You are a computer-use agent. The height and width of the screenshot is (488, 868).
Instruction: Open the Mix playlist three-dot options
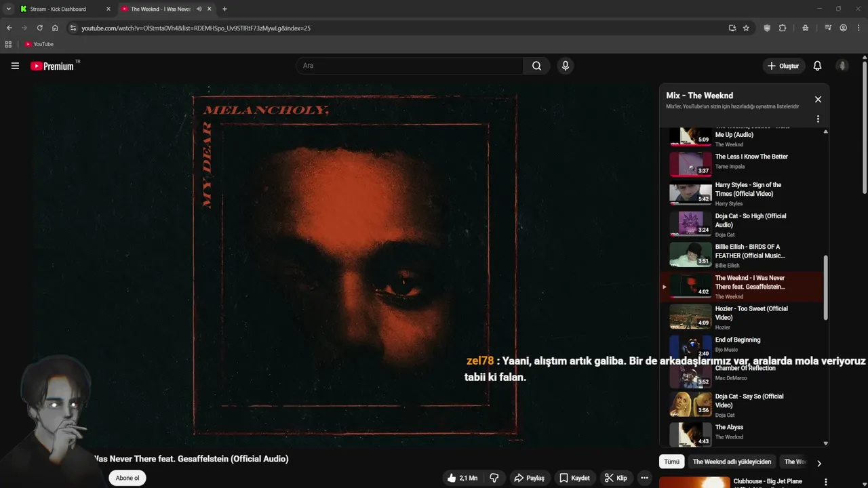click(x=818, y=119)
